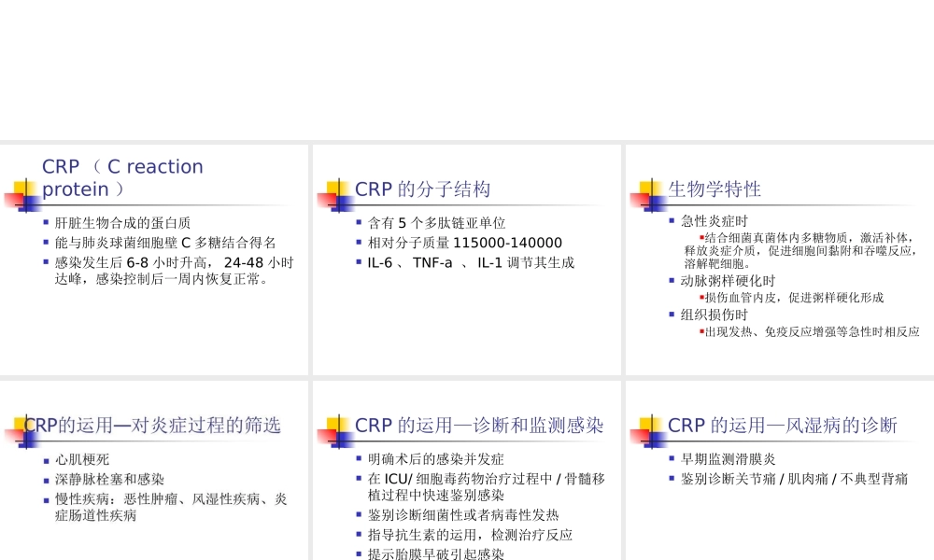Click the bullet '组织损伤时'

pos(715,315)
